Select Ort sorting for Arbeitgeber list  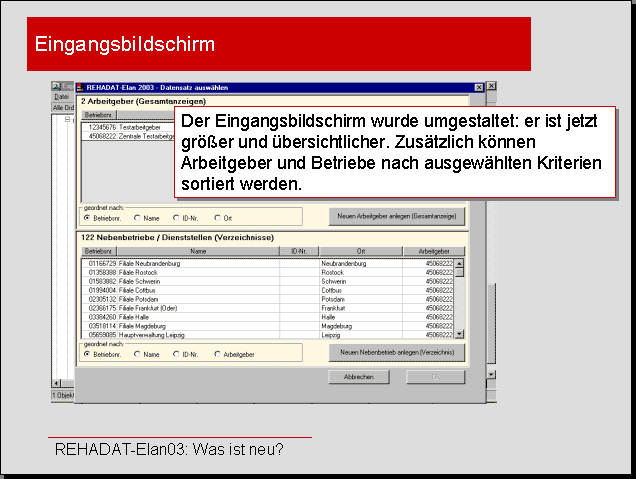click(218, 216)
